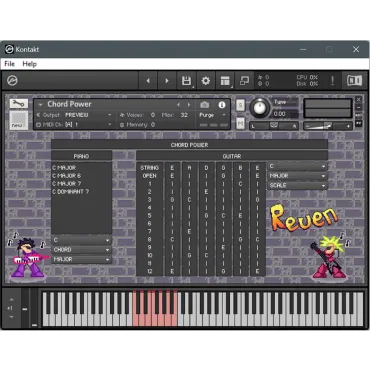Click the Tune value 0.00 field

tap(280, 114)
